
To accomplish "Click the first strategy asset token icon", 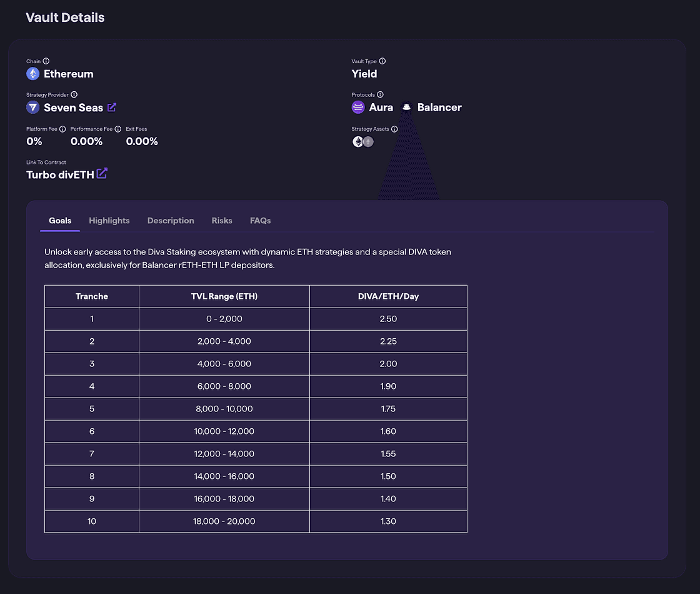I will pyautogui.click(x=357, y=141).
